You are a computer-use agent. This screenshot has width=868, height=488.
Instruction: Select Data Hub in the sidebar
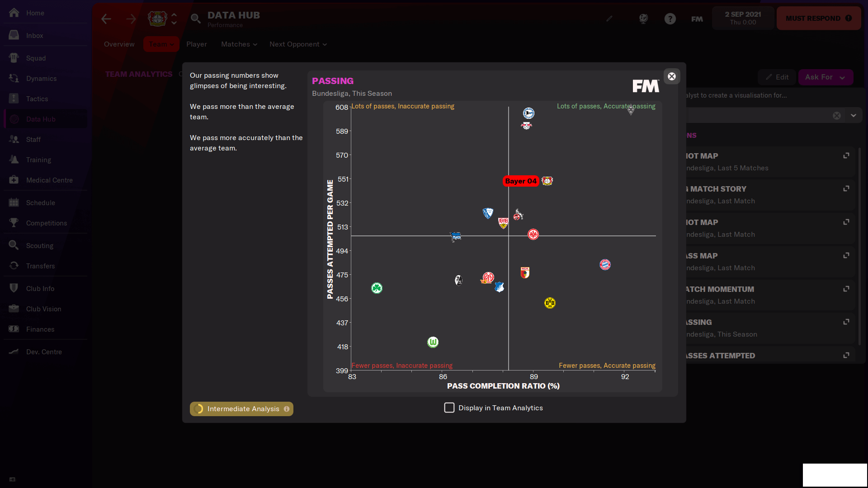tap(45, 119)
